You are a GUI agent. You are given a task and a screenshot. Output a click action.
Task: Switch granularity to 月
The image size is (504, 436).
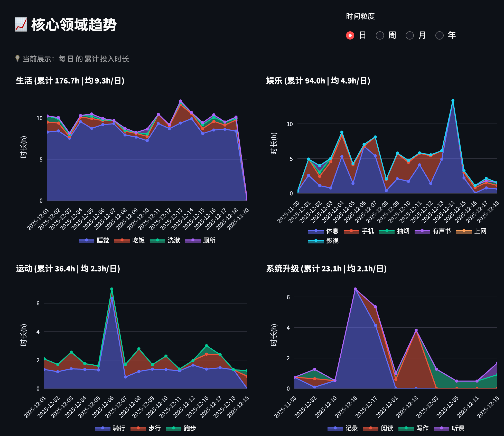coord(410,35)
